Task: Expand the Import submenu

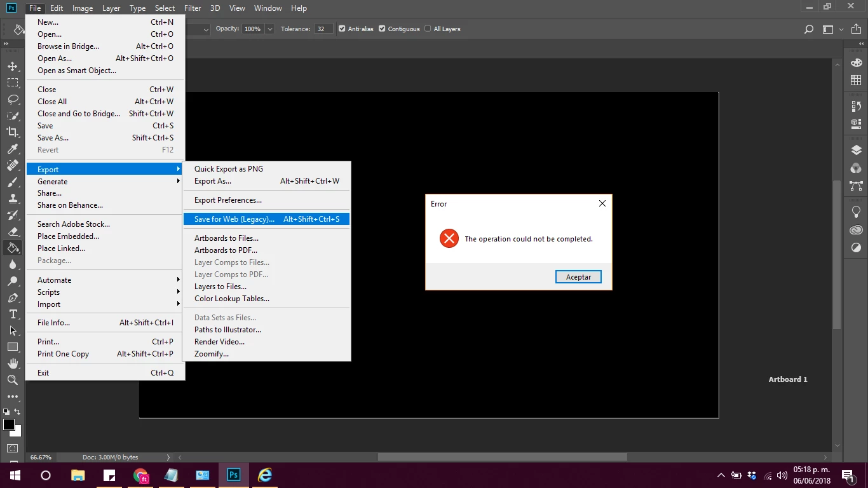Action: click(105, 304)
